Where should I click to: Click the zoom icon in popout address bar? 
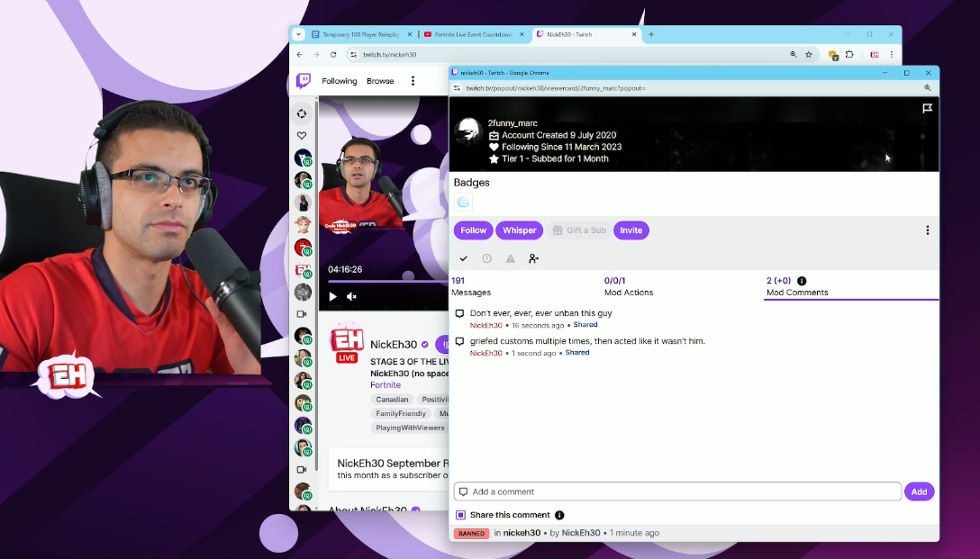(x=928, y=88)
